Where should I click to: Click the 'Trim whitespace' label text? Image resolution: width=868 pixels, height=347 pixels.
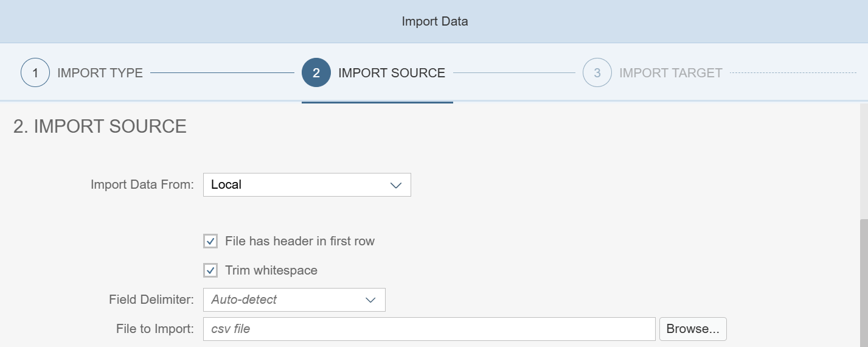pyautogui.click(x=271, y=270)
